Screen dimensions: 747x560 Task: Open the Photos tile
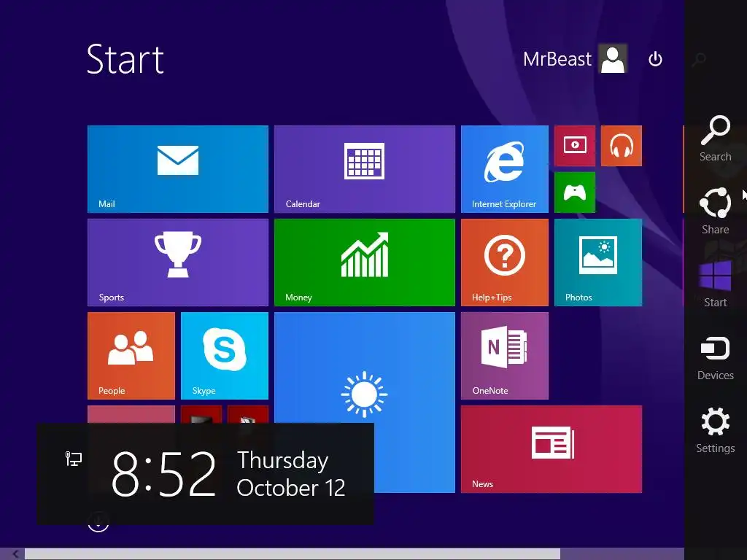tap(598, 262)
